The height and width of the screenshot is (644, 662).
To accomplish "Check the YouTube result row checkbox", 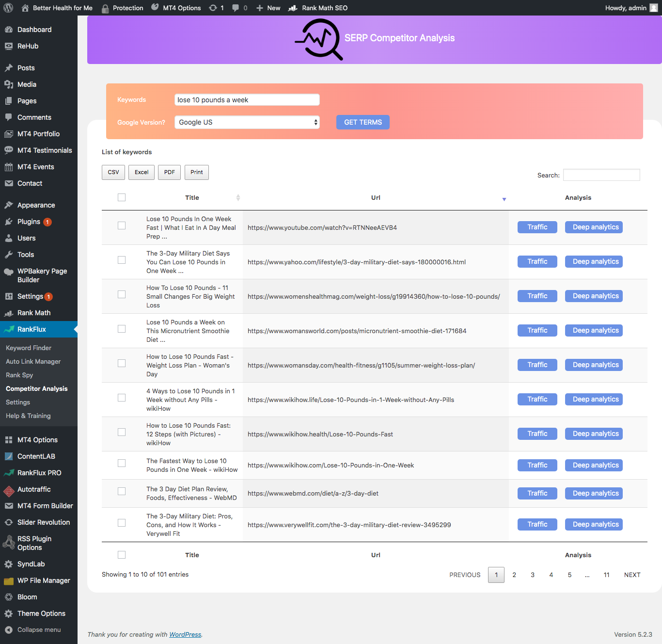I will 122,225.
